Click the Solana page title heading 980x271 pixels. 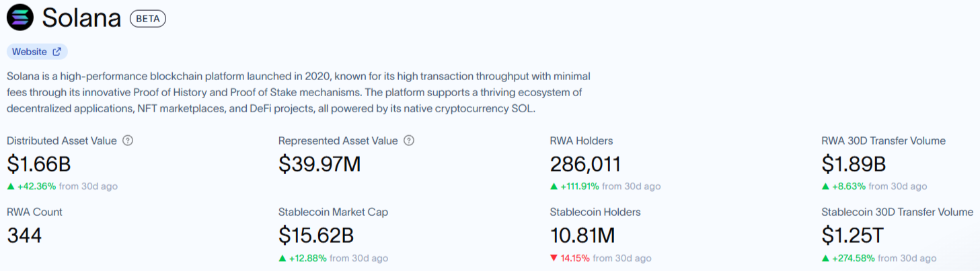pos(81,18)
